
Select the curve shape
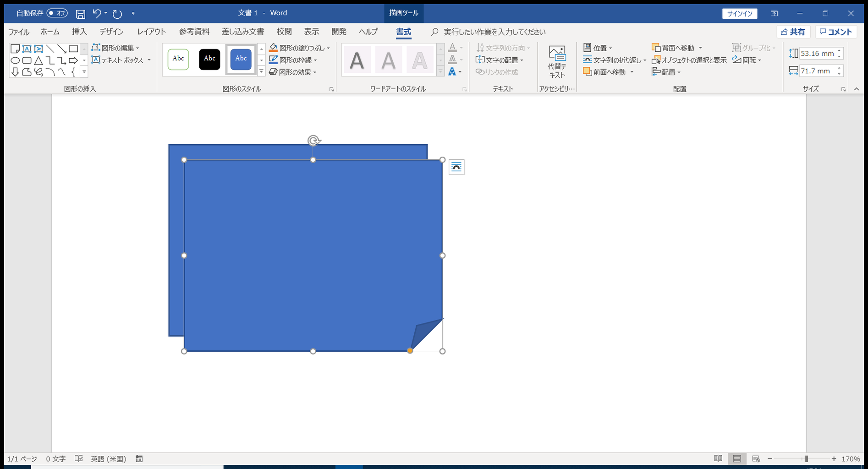click(62, 72)
